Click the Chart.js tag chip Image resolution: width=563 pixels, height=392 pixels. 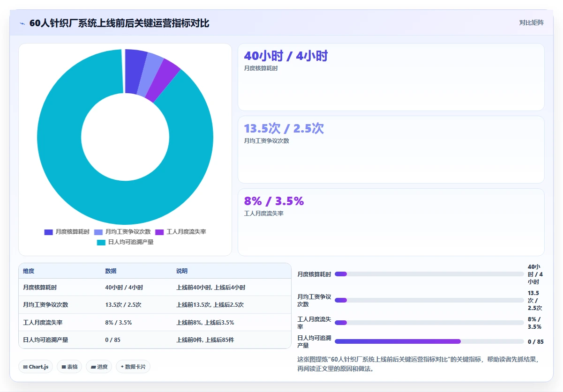(36, 367)
